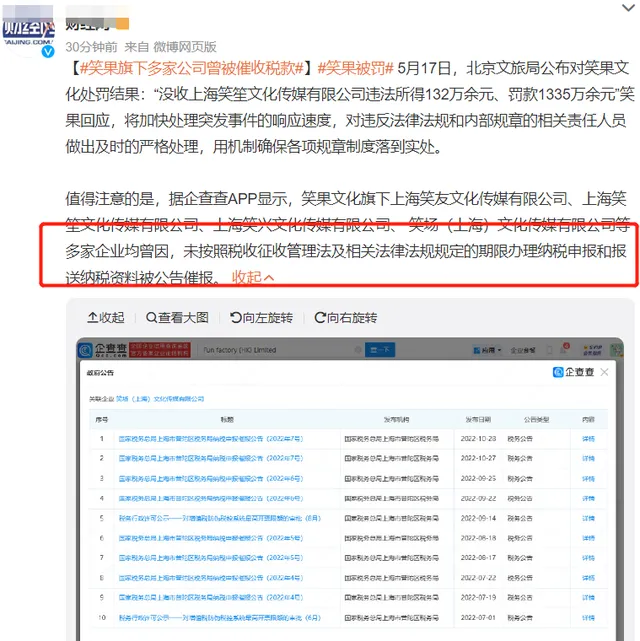Open hashtag #笑果旗下多家公司曾被催收税款#
The image size is (640, 641).
[x=192, y=68]
